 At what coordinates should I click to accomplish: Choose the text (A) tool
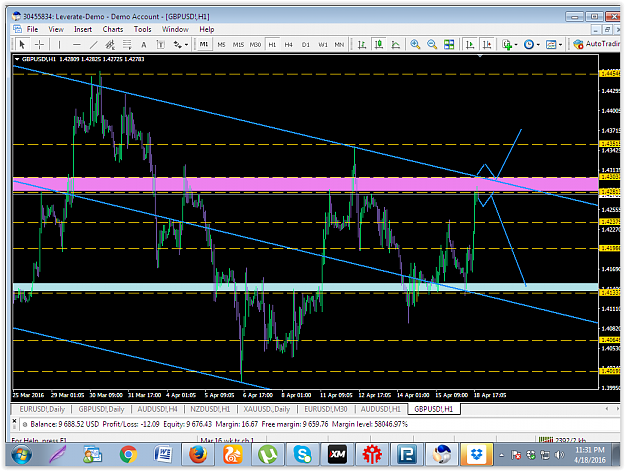pyautogui.click(x=144, y=45)
